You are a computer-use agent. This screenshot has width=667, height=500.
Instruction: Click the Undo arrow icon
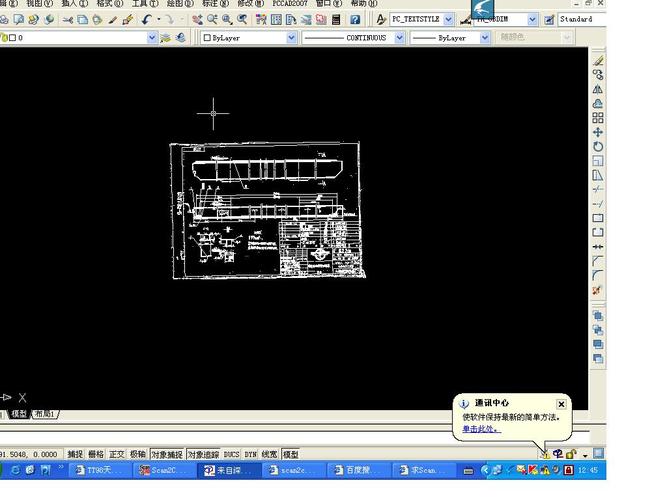(146, 20)
